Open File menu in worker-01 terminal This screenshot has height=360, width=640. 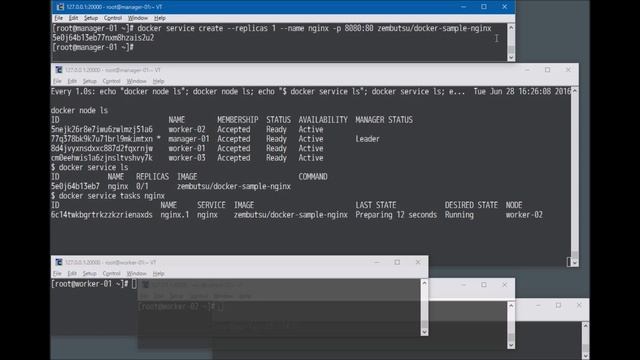pos(57,273)
